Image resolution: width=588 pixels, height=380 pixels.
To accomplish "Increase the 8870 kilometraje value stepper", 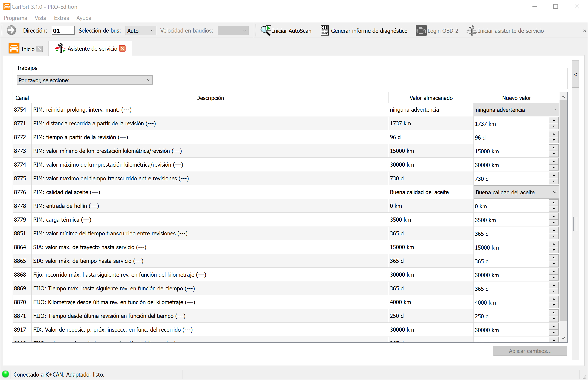I will coord(554,299).
